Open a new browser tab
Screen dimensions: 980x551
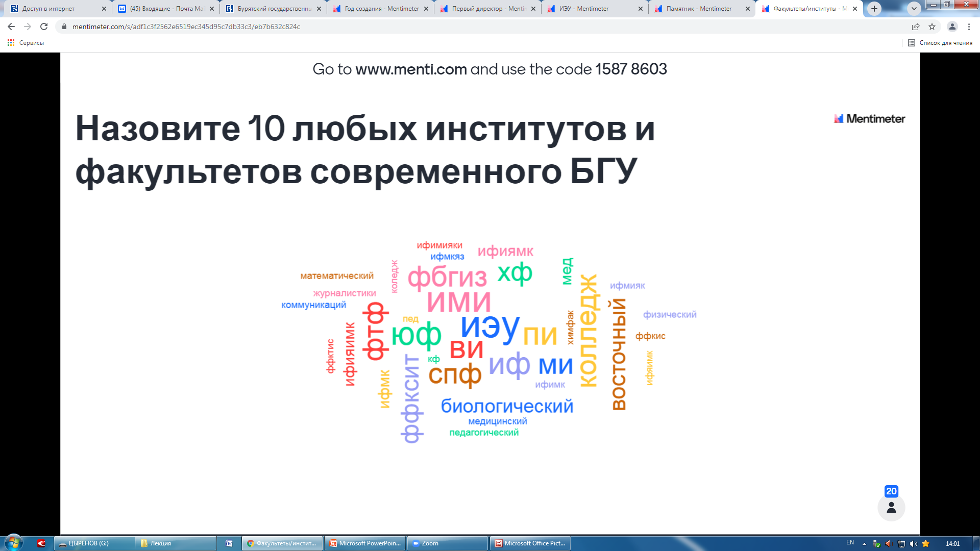[874, 9]
